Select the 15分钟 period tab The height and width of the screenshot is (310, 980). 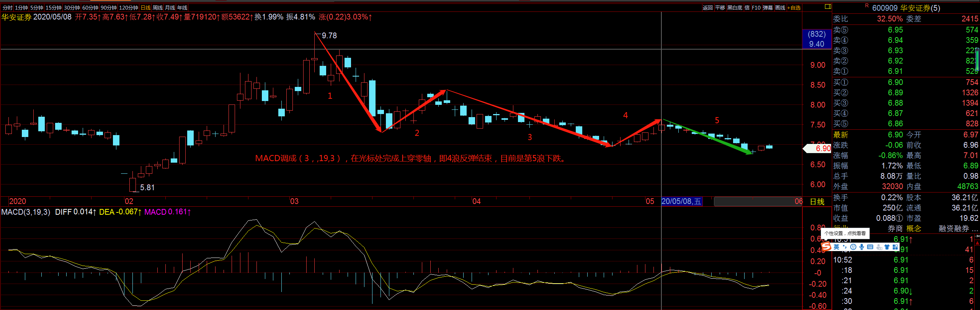coord(54,8)
